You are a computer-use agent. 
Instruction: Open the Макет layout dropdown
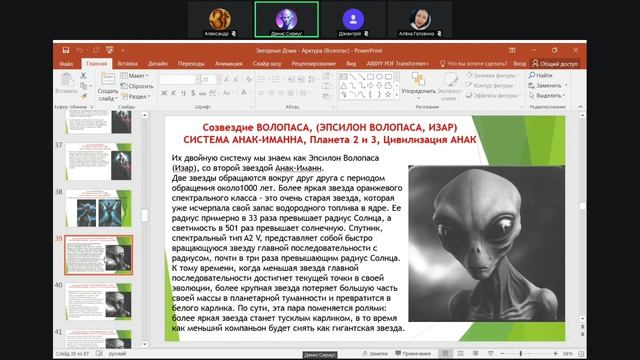tap(135, 76)
